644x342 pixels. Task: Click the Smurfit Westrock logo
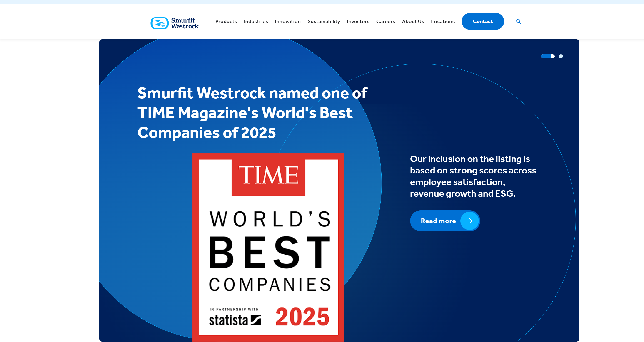pos(175,23)
